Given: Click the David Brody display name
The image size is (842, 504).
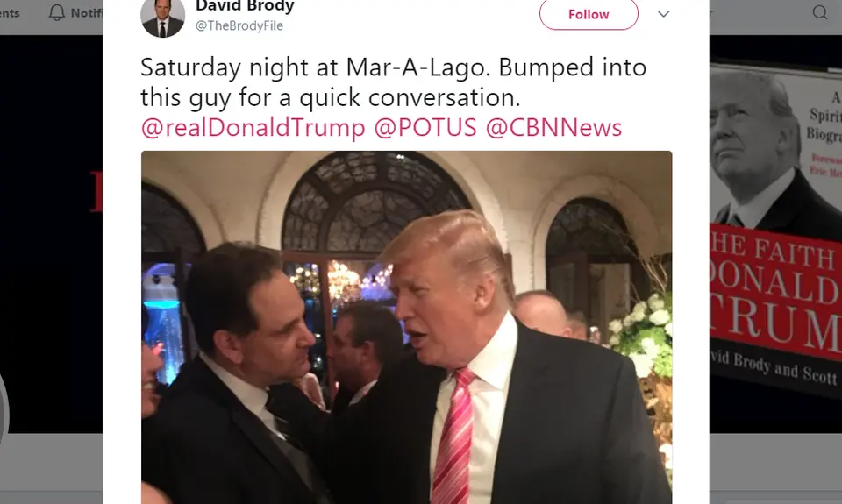Looking at the screenshot, I should click(x=245, y=6).
